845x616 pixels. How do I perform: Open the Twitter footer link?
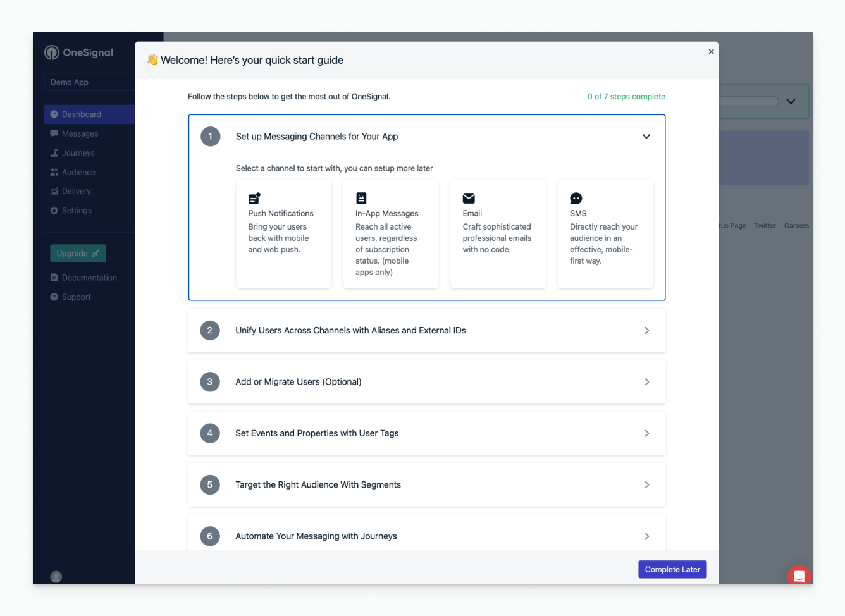(x=765, y=226)
